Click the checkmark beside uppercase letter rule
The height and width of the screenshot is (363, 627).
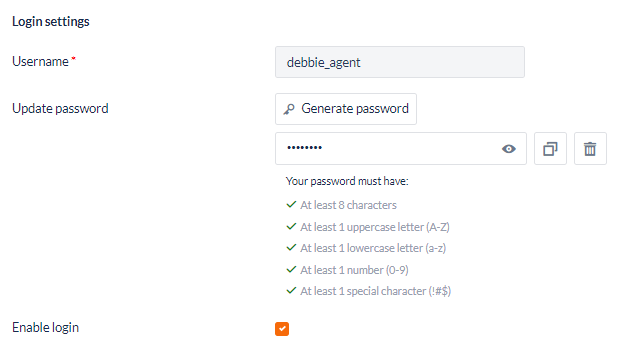point(291,227)
